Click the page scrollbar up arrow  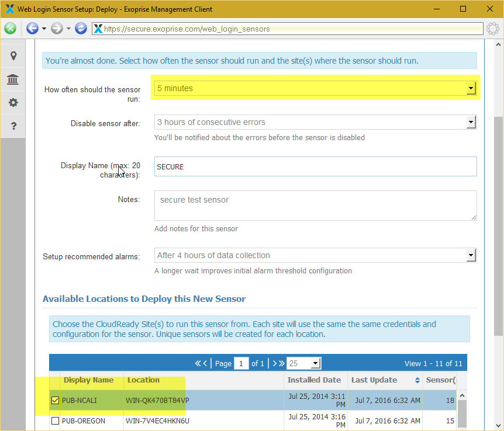tap(498, 44)
